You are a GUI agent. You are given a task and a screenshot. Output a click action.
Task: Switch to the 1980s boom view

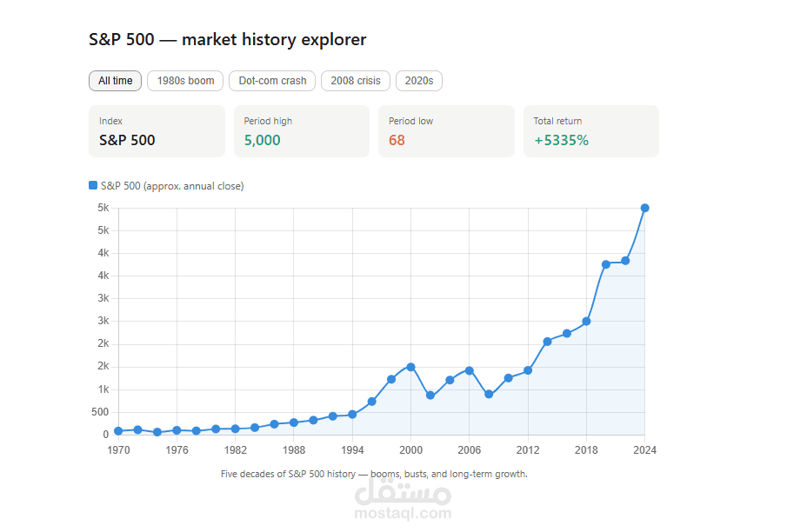tap(185, 81)
